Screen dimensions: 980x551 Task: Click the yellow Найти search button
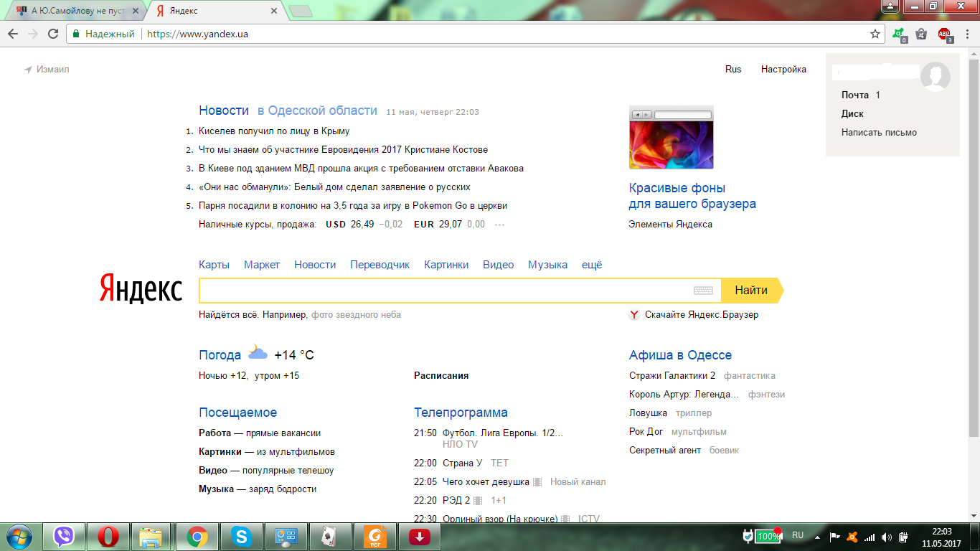coord(752,291)
